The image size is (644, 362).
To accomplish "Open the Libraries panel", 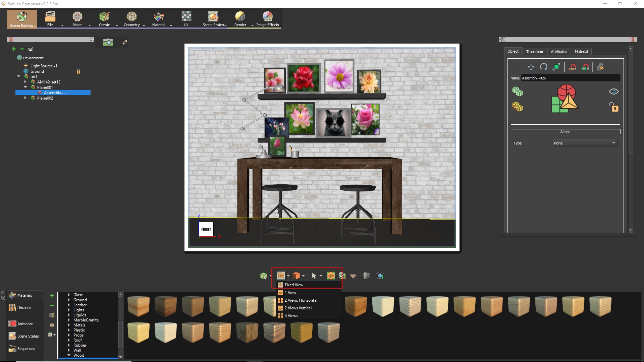I will point(25,308).
